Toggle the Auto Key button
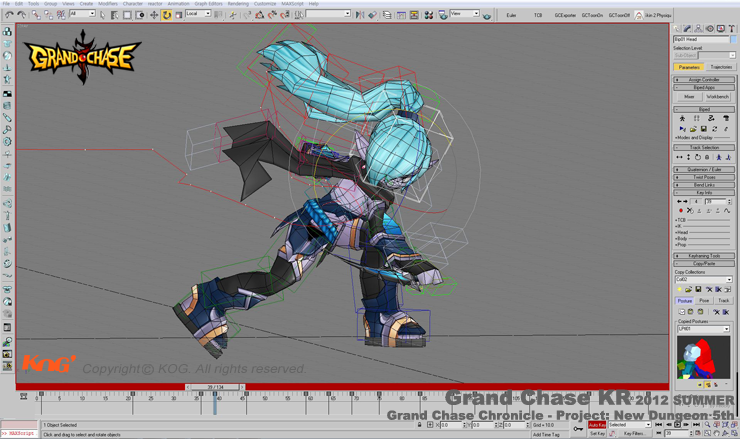Screen dimensions: 740x439 [597, 425]
